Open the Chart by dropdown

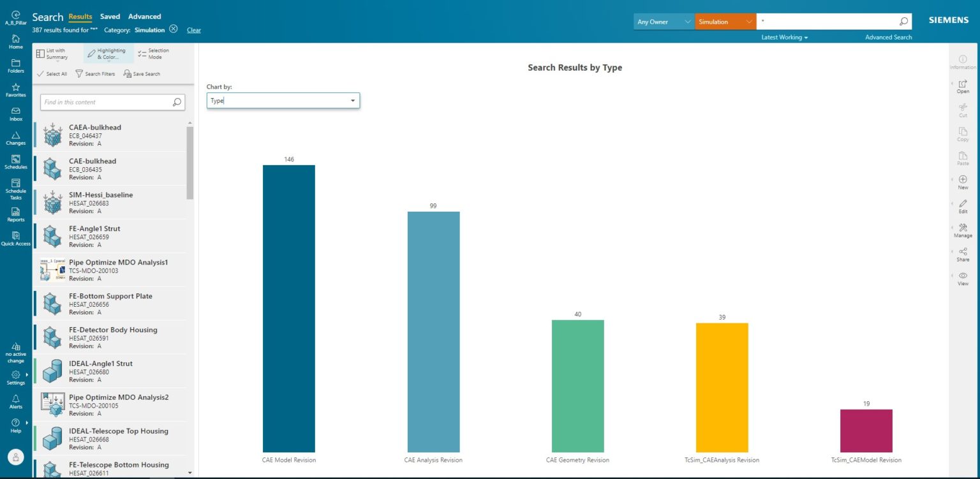click(352, 100)
